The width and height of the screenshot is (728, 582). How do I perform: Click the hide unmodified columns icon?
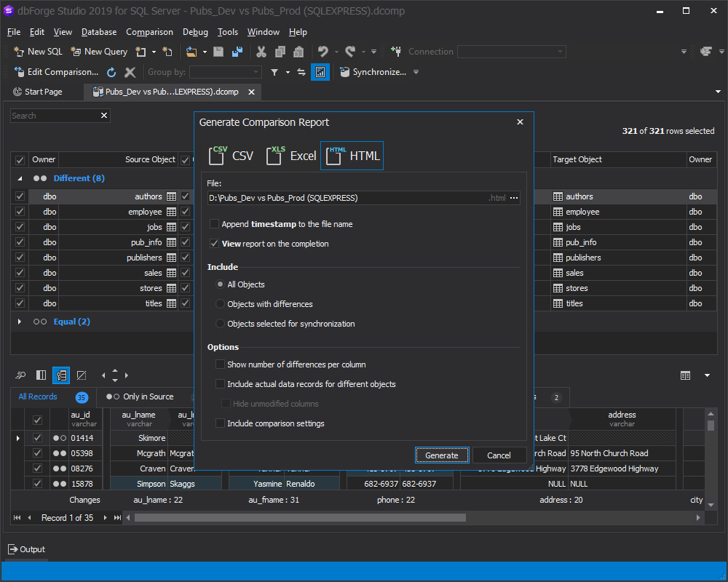tap(82, 375)
